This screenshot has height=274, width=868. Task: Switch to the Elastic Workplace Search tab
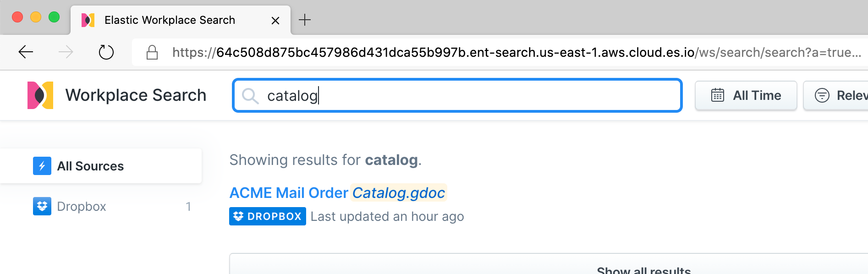(170, 20)
